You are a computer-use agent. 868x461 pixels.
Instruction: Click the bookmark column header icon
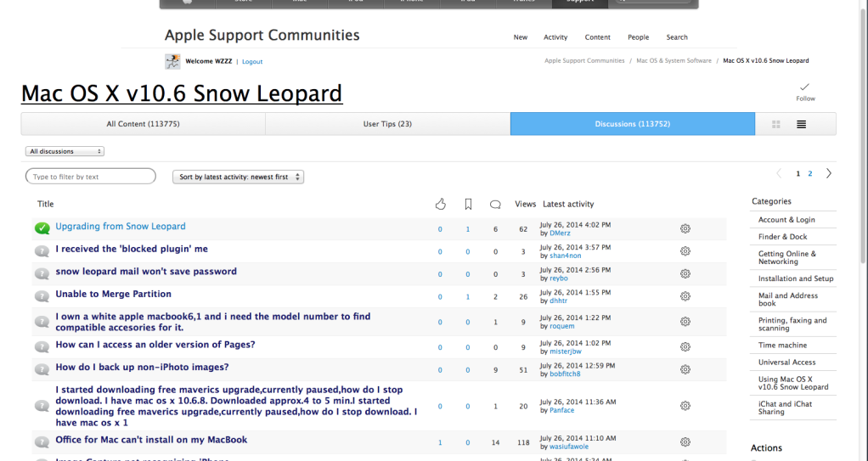tap(468, 205)
